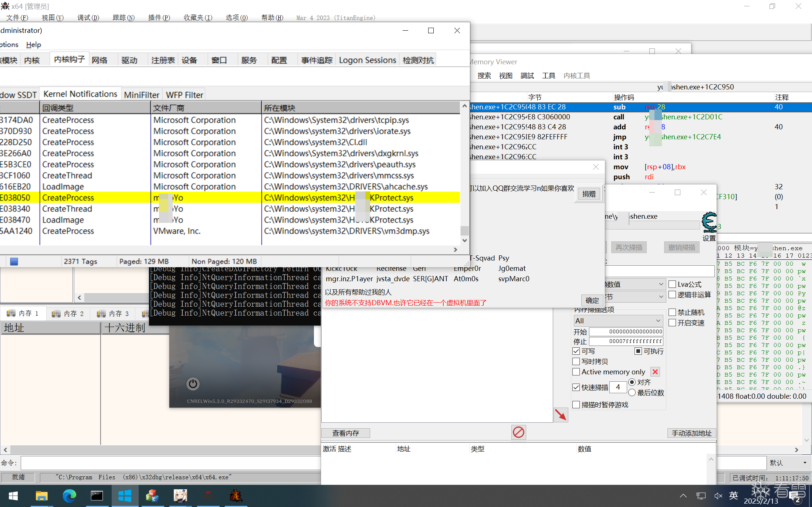Click 开始 start address field

(626, 331)
